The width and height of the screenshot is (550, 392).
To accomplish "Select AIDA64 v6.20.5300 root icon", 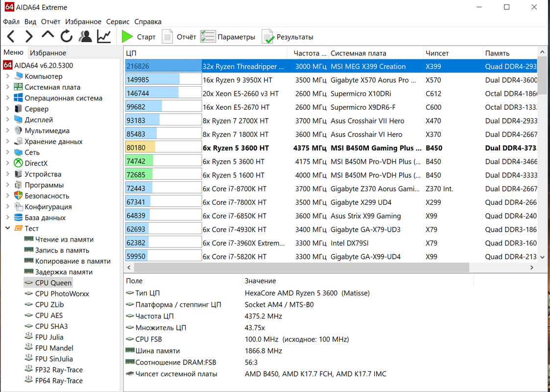I will click(8, 65).
